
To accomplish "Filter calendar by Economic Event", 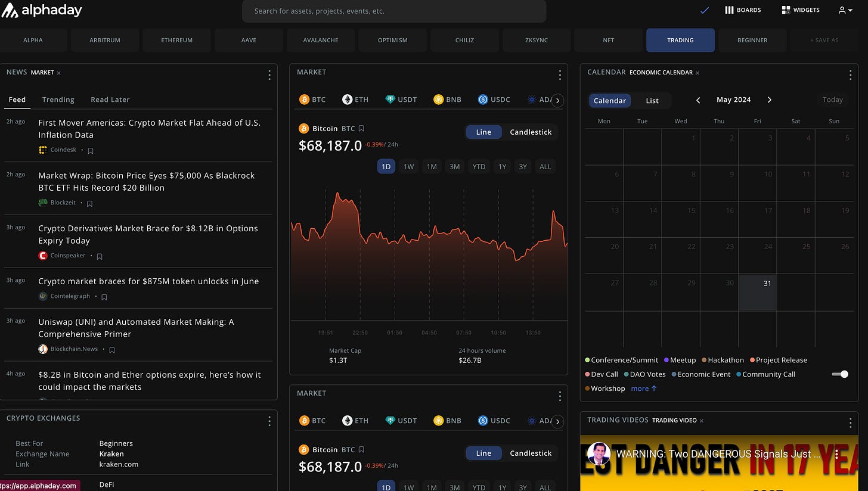I will (700, 374).
